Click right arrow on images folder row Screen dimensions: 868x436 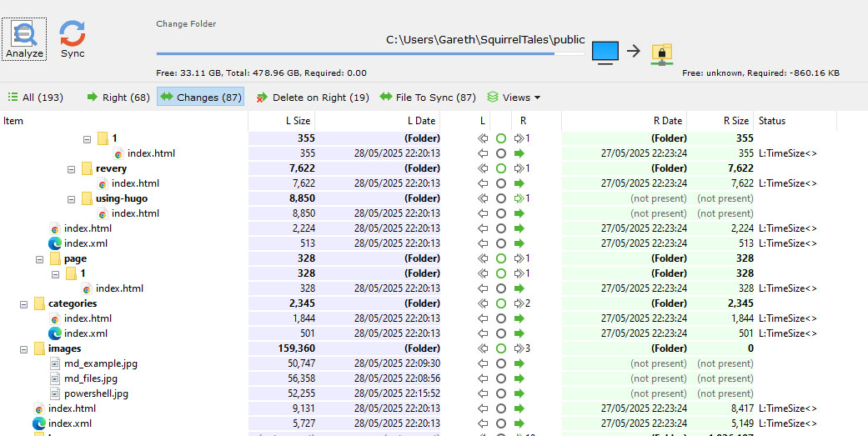[519, 348]
